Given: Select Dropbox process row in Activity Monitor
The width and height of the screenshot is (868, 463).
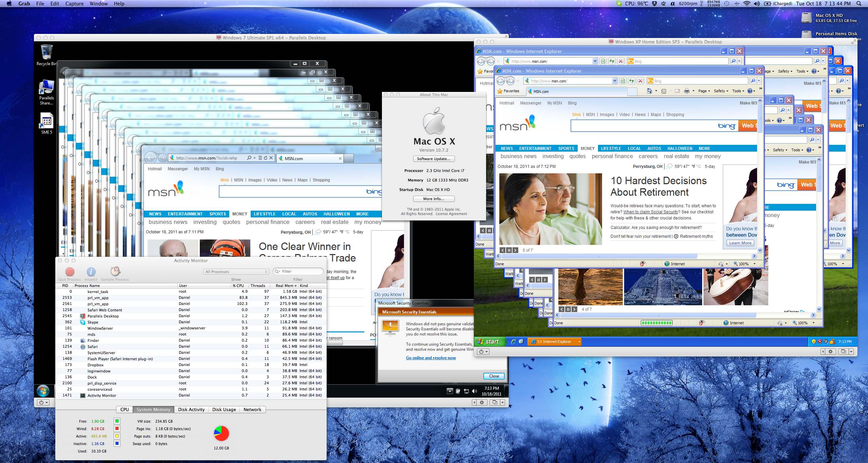Looking at the screenshot, I should 191,365.
